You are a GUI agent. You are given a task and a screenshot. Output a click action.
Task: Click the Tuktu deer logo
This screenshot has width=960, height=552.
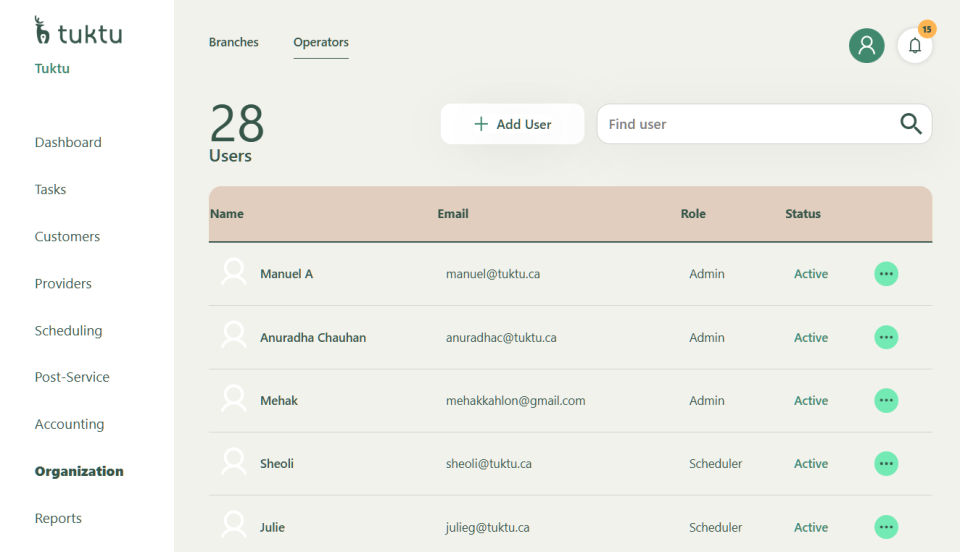click(43, 32)
